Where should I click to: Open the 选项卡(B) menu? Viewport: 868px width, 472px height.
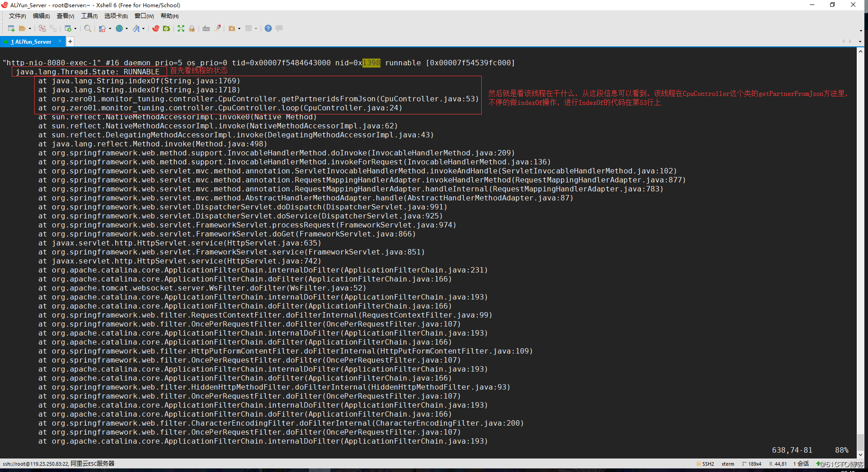[x=116, y=16]
